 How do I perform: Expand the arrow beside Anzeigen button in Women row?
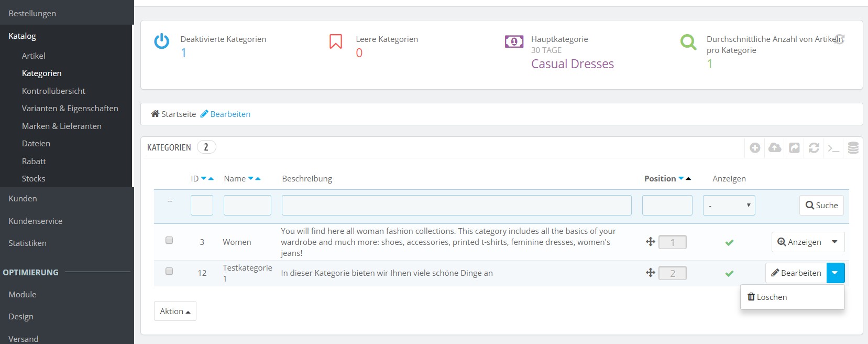tap(834, 242)
